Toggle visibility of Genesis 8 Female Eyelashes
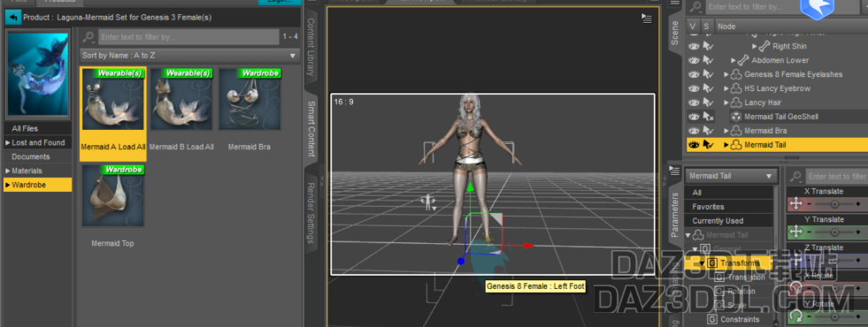868x327 pixels. pos(694,74)
